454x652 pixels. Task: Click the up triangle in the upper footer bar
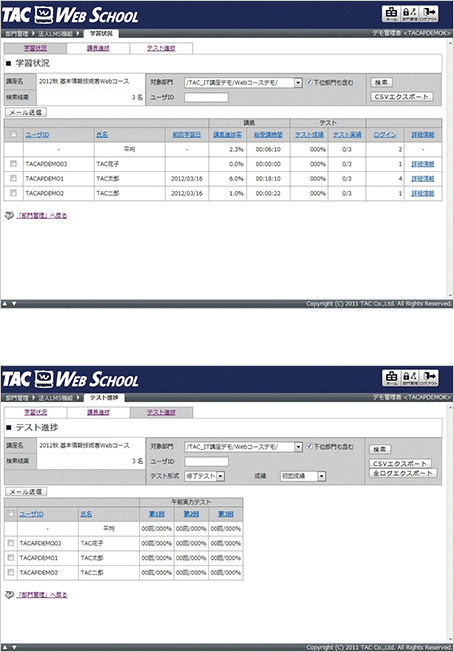point(5,304)
